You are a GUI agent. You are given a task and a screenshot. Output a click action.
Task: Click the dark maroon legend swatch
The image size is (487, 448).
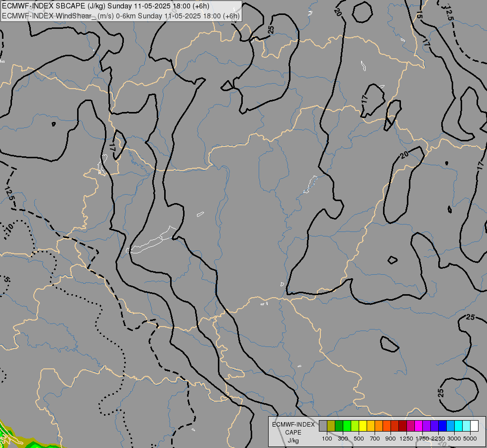pyautogui.click(x=403, y=426)
